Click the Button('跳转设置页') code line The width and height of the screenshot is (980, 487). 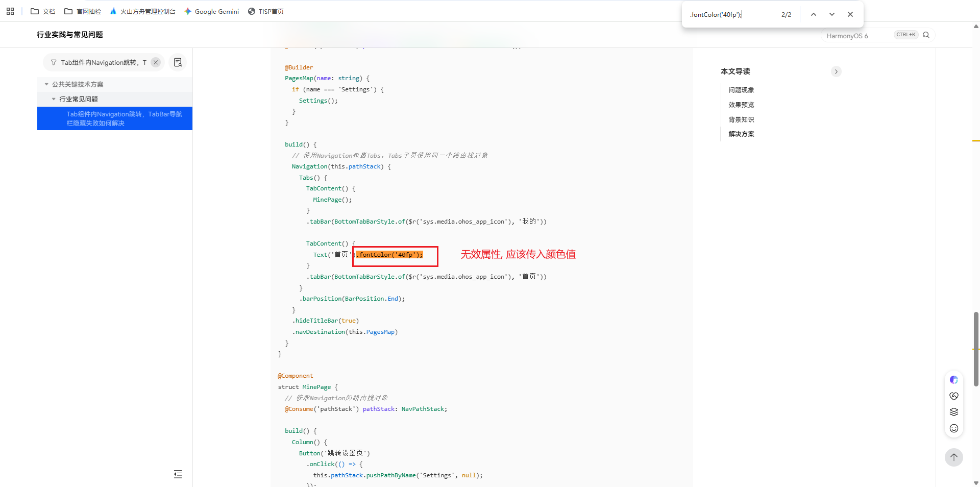pos(335,453)
